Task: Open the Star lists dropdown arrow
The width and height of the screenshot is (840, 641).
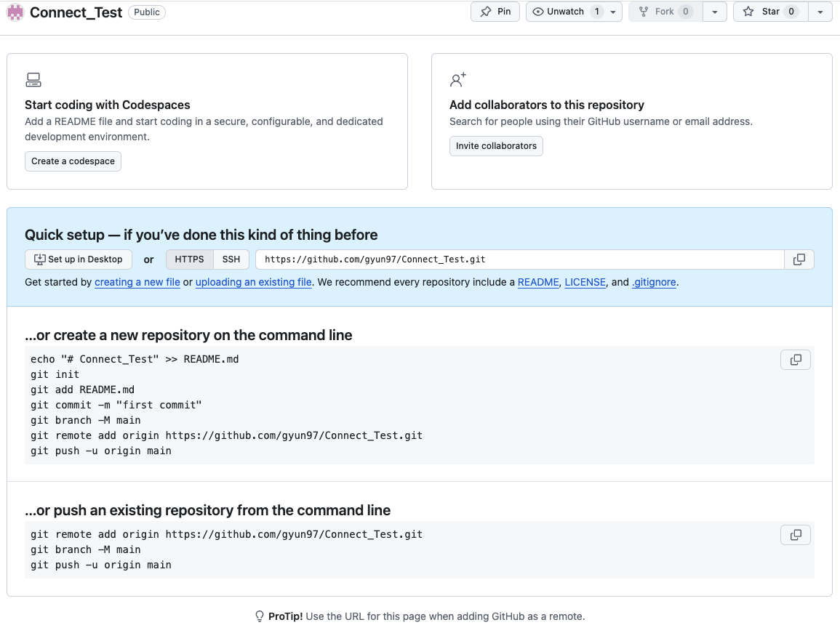Action: tap(820, 12)
